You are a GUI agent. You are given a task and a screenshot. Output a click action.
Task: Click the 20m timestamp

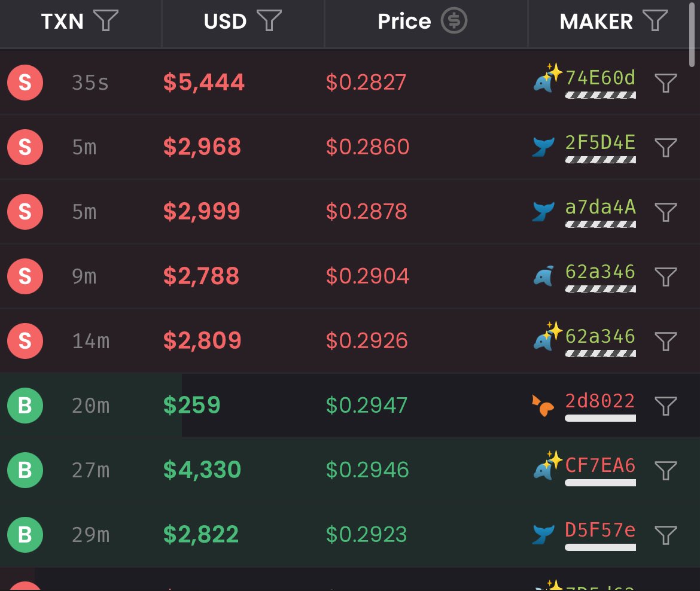(90, 406)
